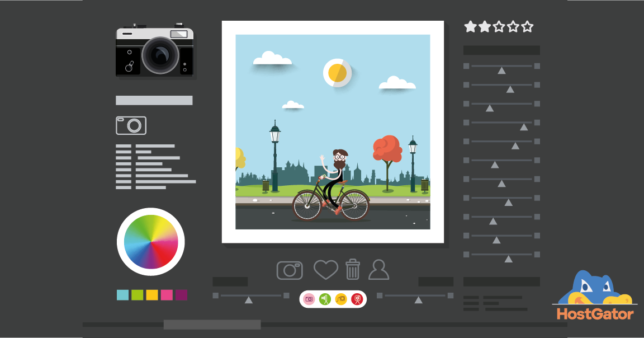The width and height of the screenshot is (644, 338).
Task: Toggle the second star of the rating
Action: (x=484, y=26)
